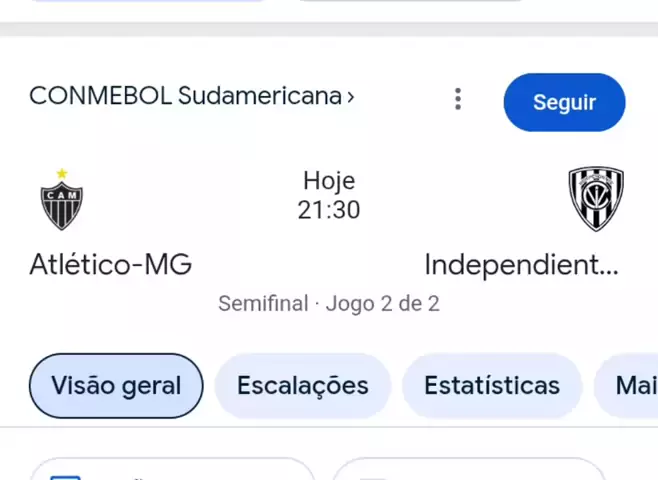
Task: Open the Estatísticas tab
Action: (x=491, y=386)
